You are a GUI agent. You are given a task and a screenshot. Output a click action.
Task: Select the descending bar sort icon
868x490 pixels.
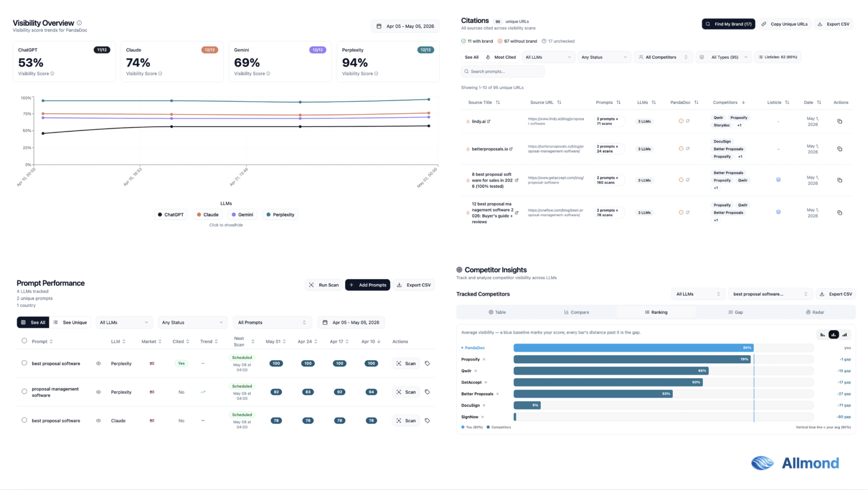pos(822,335)
